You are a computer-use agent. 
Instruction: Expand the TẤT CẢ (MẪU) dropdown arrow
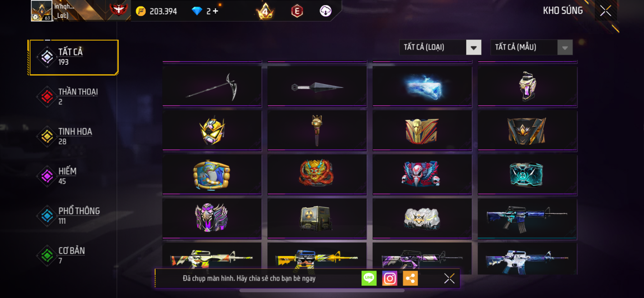tap(565, 48)
